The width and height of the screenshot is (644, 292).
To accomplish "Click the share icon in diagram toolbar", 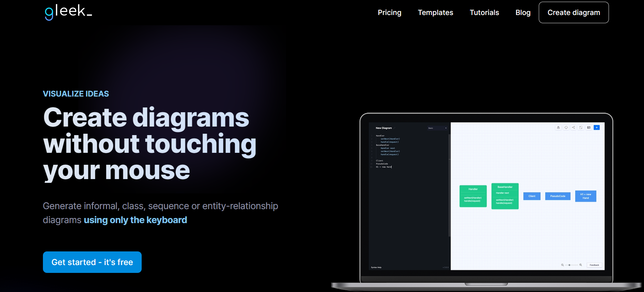I will [x=574, y=128].
